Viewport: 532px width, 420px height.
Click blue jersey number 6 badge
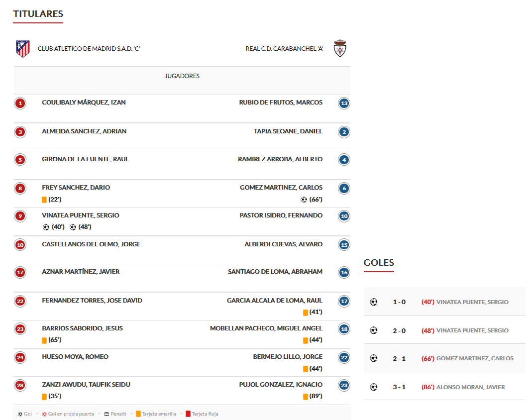click(344, 188)
